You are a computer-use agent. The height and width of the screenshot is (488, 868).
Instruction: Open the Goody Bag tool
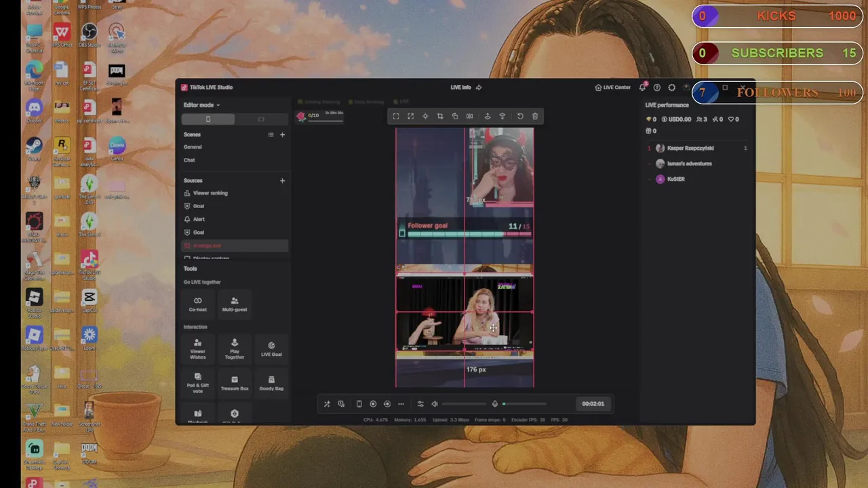click(x=271, y=384)
